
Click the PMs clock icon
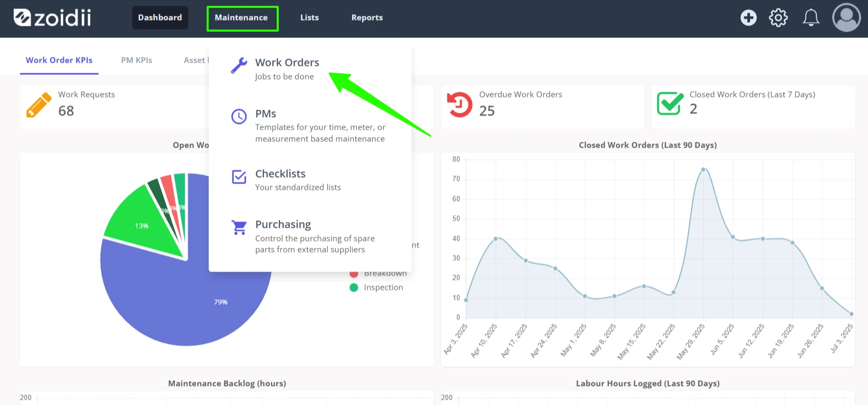point(239,117)
